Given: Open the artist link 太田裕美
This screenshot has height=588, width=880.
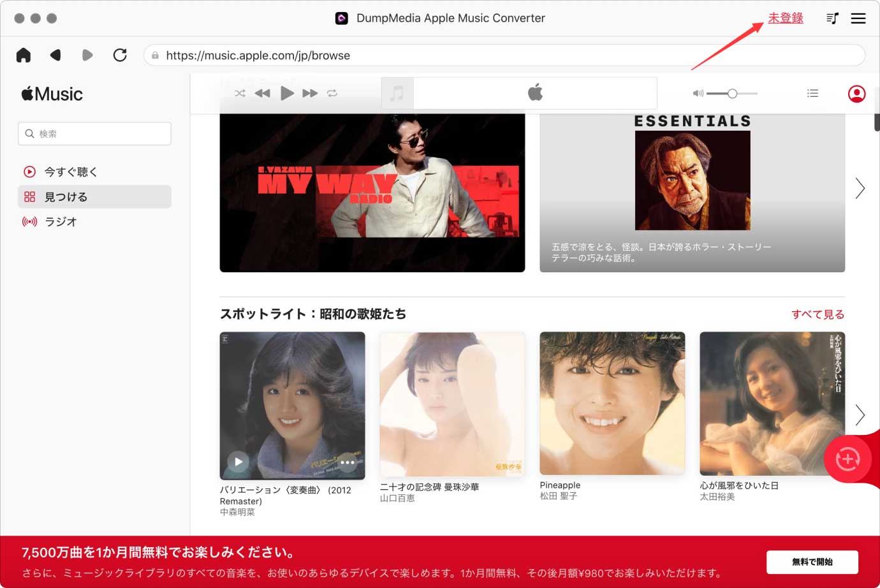Looking at the screenshot, I should point(717,497).
